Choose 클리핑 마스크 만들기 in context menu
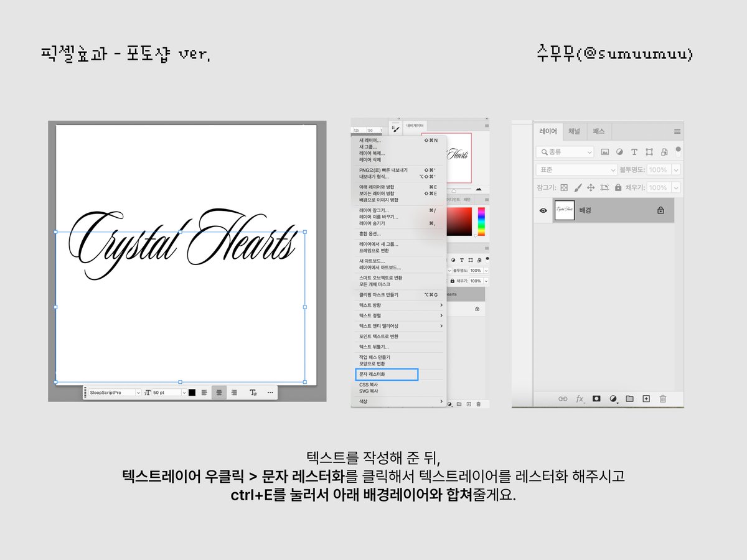Viewport: 747px width, 560px height. (400, 294)
